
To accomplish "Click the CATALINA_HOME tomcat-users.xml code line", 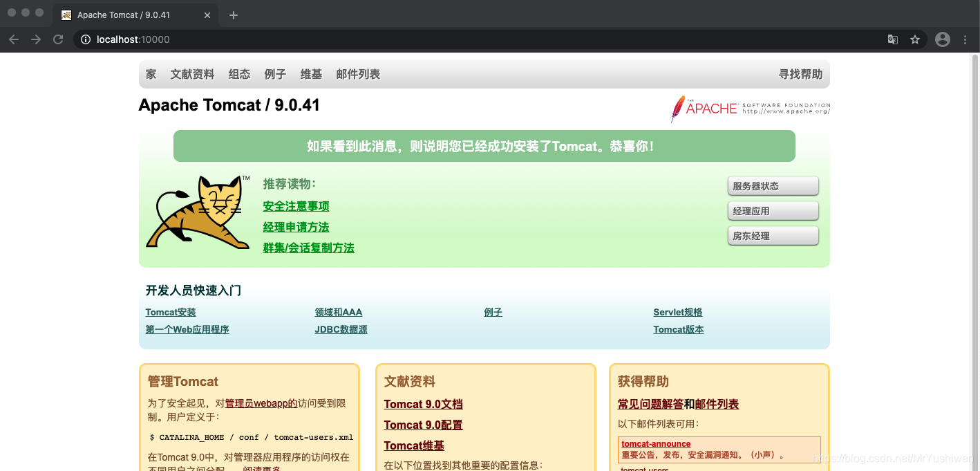I will tap(252, 437).
